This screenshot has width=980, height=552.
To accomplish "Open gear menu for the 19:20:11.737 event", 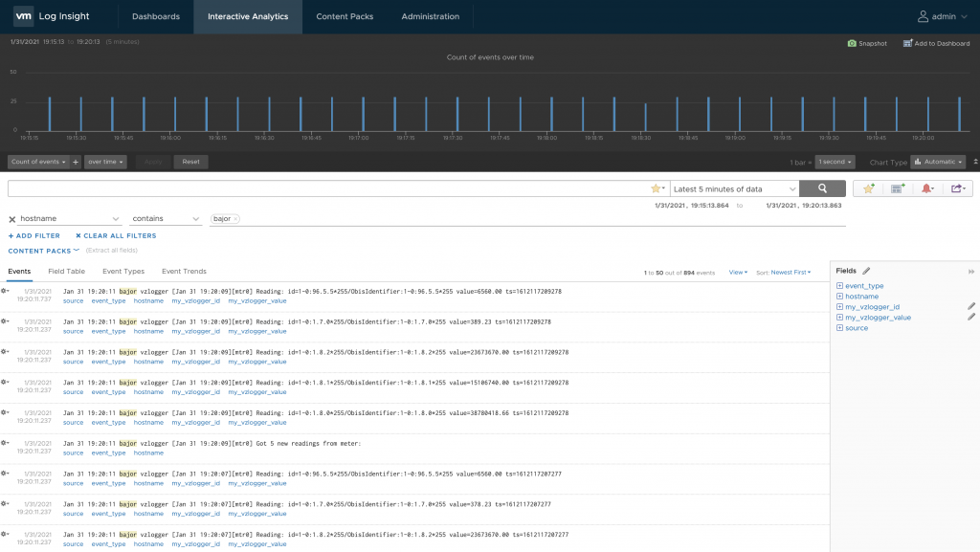I will click(x=5, y=291).
